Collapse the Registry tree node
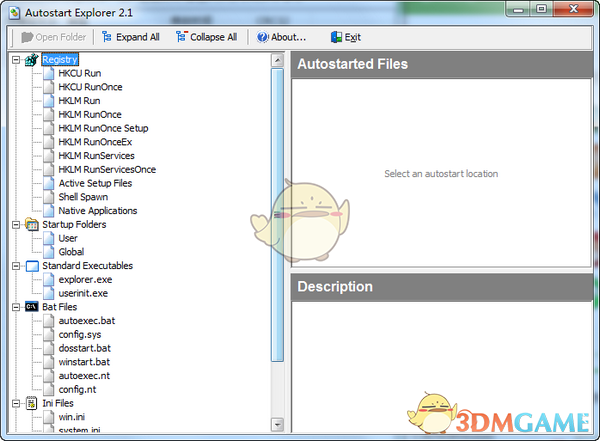 coord(16,60)
